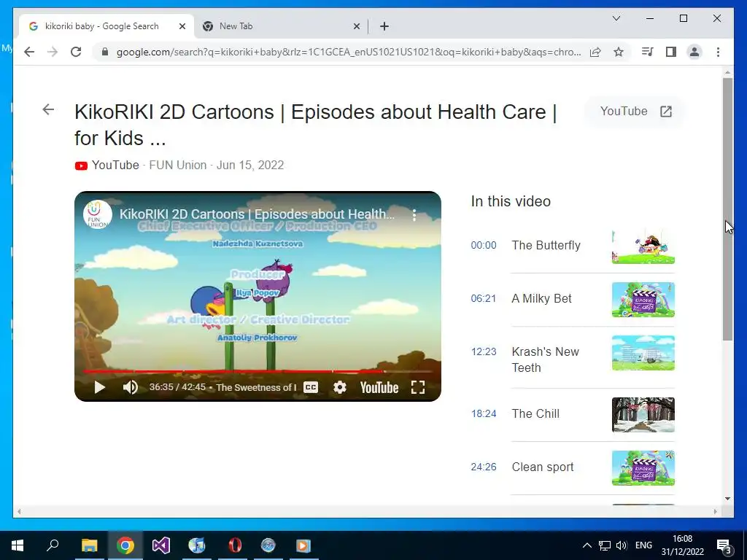
Task: Open taskbar clock showing 16:08
Action: tap(682, 545)
